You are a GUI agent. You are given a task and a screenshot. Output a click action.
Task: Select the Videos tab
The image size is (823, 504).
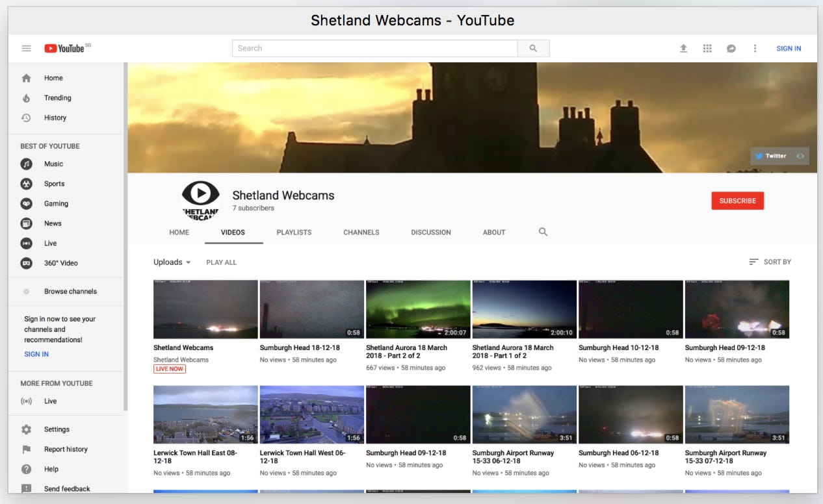click(233, 233)
